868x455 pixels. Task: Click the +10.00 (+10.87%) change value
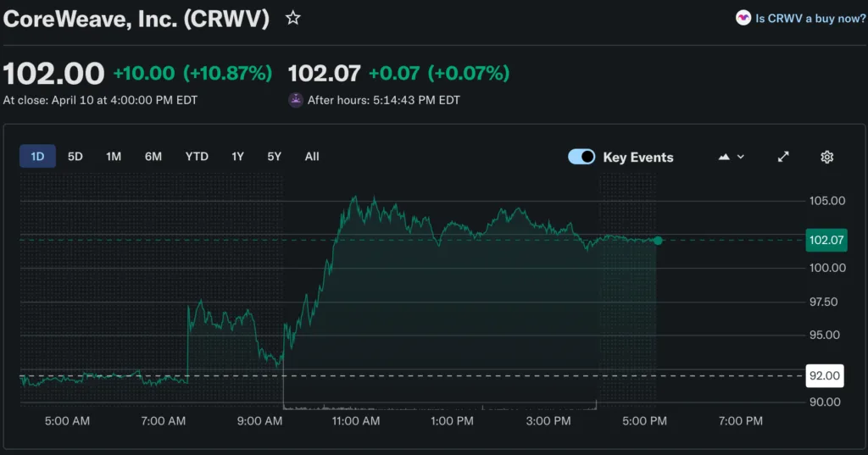[x=192, y=73]
